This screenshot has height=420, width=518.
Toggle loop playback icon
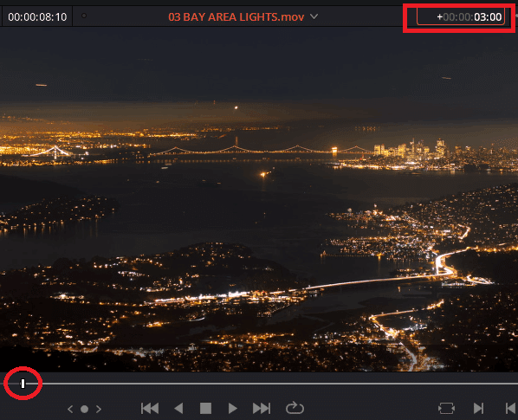click(x=295, y=408)
